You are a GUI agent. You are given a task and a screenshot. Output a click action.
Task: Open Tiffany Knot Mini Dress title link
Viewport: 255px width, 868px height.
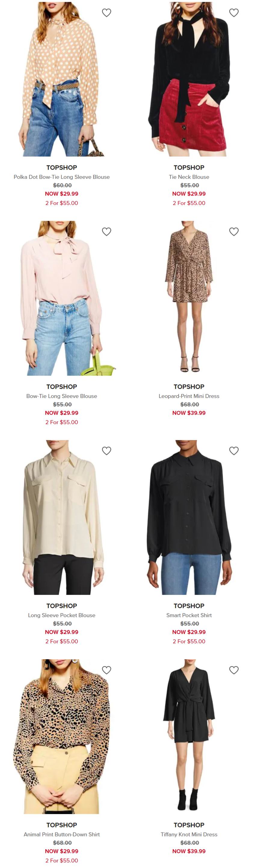(189, 834)
